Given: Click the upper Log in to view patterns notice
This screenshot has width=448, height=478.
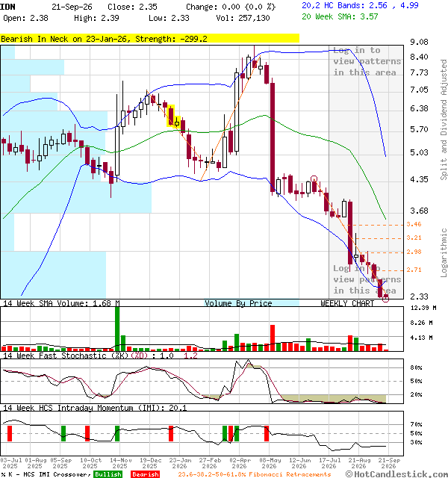Looking at the screenshot, I should pyautogui.click(x=367, y=61).
